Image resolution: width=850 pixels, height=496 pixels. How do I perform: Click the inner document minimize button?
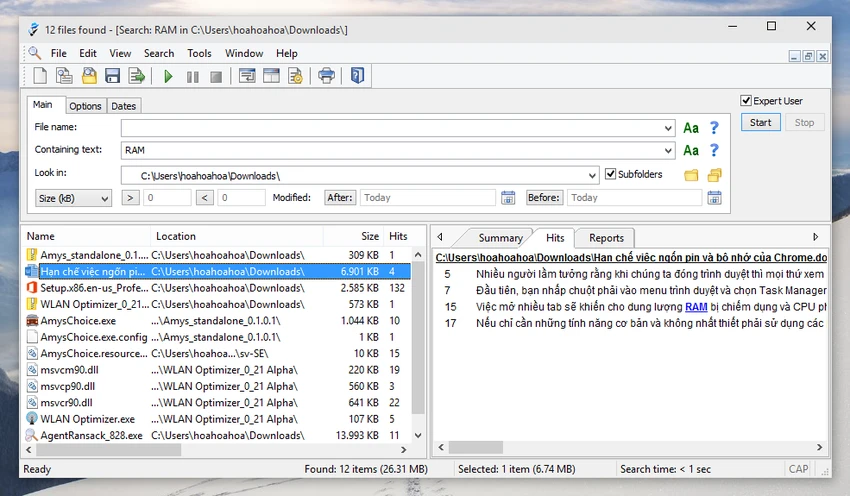pos(795,56)
